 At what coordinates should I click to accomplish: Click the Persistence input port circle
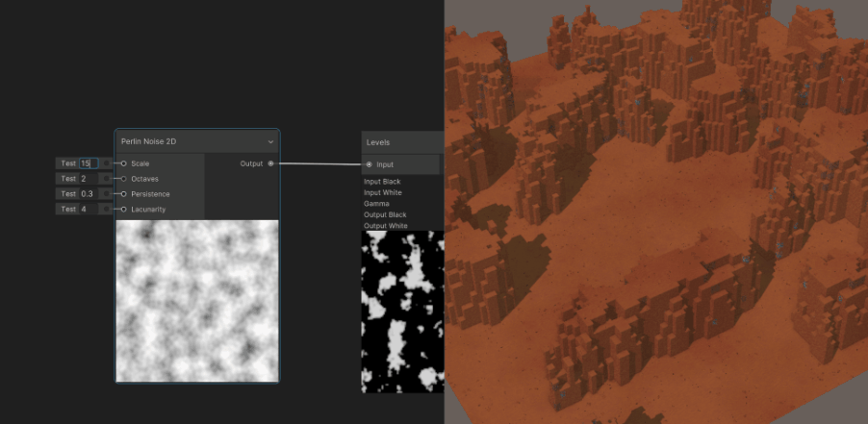(123, 194)
